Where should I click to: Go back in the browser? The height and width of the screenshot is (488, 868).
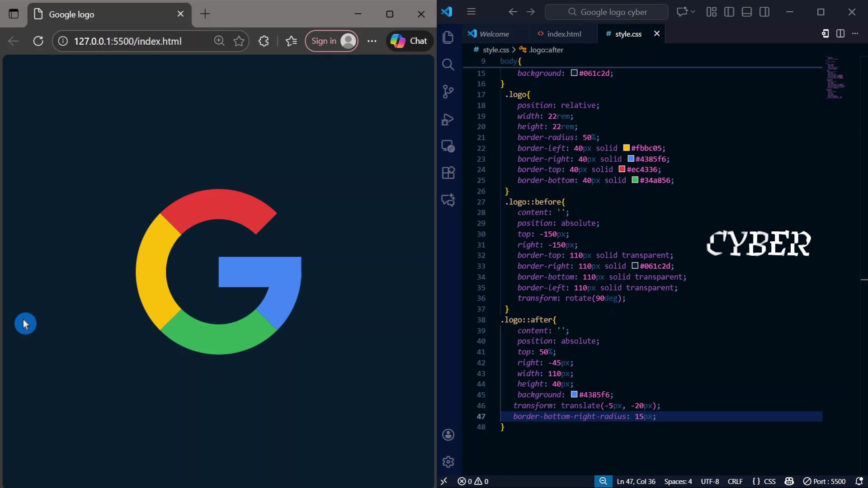pyautogui.click(x=14, y=41)
